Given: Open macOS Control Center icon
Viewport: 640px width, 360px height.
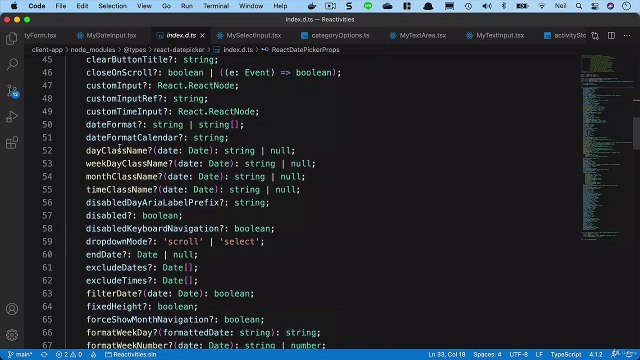Looking at the screenshot, I should pos(595,6).
